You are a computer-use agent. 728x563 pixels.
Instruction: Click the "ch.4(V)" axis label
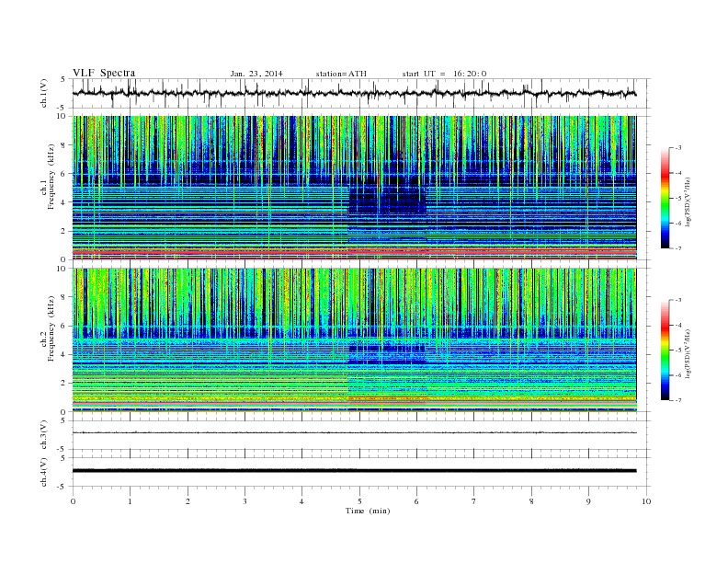(x=43, y=472)
